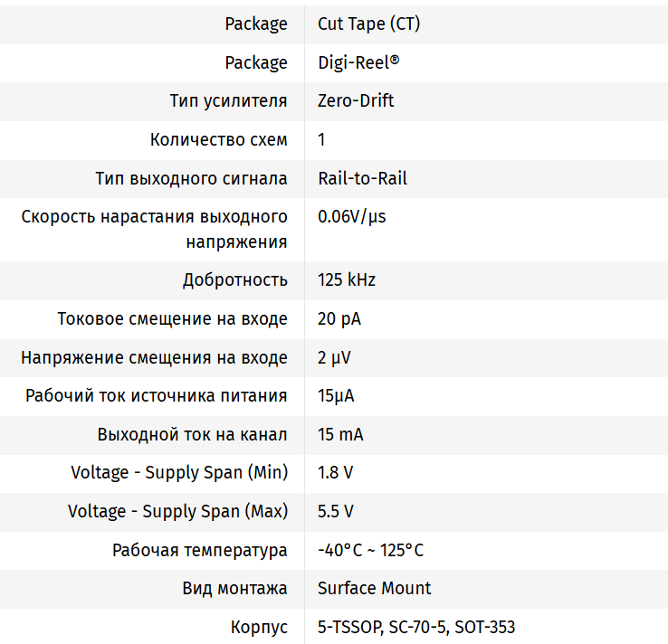Click the "Рабочий ток источника питания" label
668x644 pixels.
tap(156, 395)
